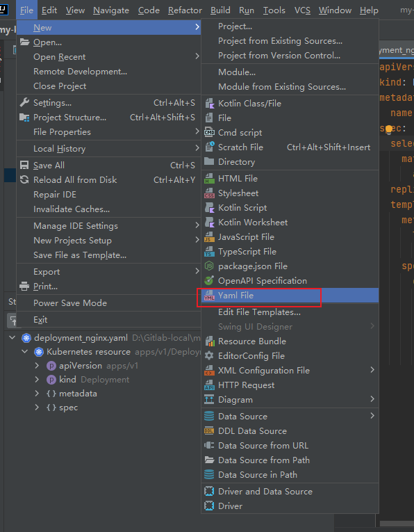
Task: Select Yaml File menu entry
Action: (290, 296)
